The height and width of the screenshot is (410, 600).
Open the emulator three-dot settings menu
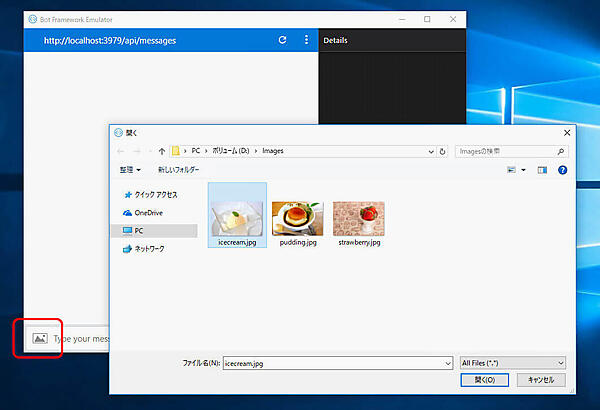pyautogui.click(x=306, y=40)
